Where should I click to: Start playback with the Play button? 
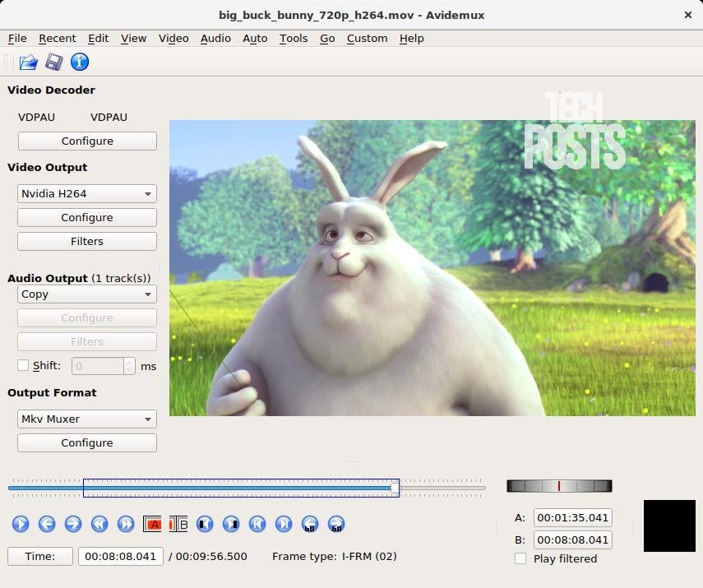[x=21, y=524]
